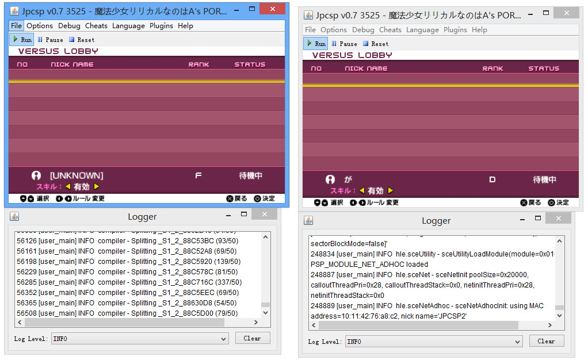Open Cheats menu in right Jpcsp window
The image size is (588, 364).
coord(391,30)
